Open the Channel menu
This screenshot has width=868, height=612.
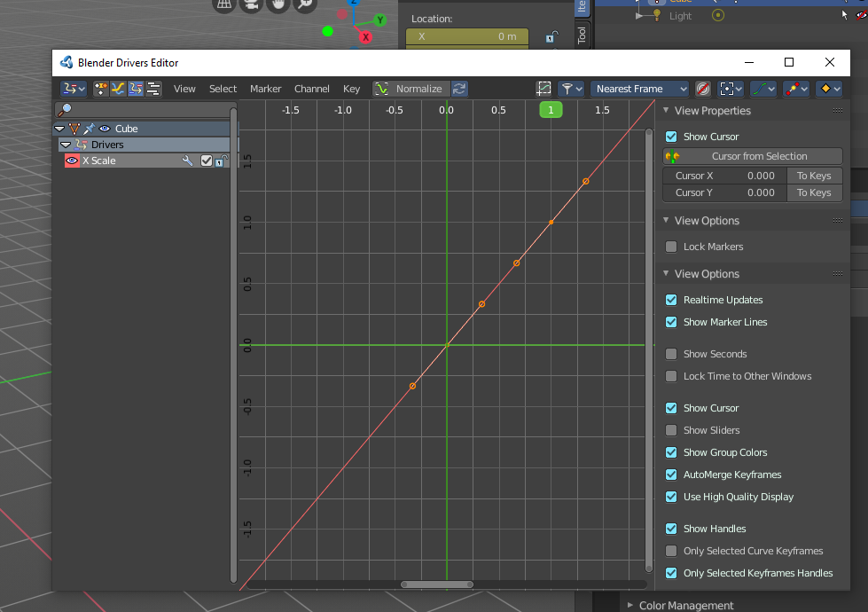pos(312,89)
